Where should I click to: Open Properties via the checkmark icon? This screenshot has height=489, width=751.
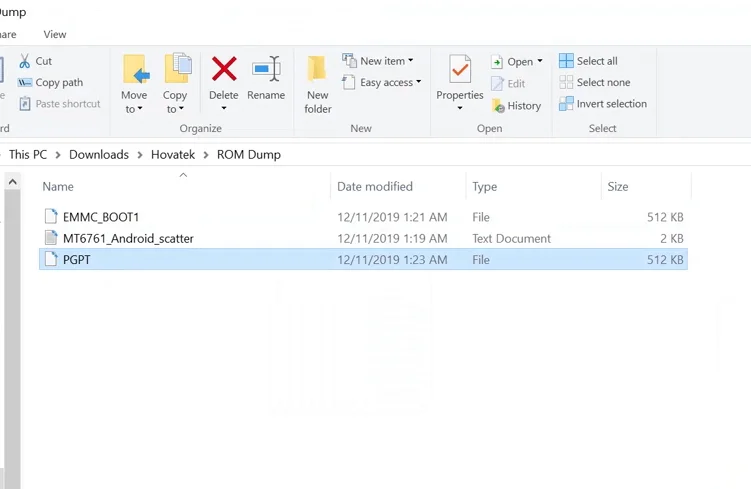[x=460, y=69]
